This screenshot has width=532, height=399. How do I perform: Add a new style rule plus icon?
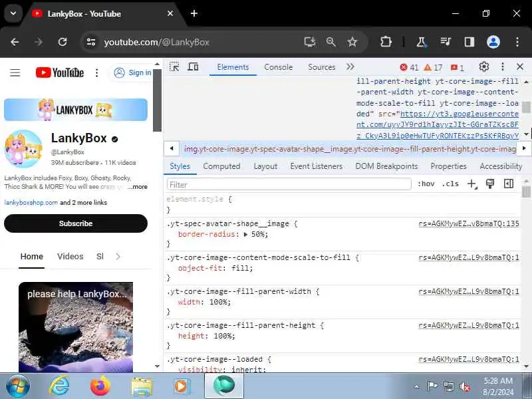coord(472,184)
